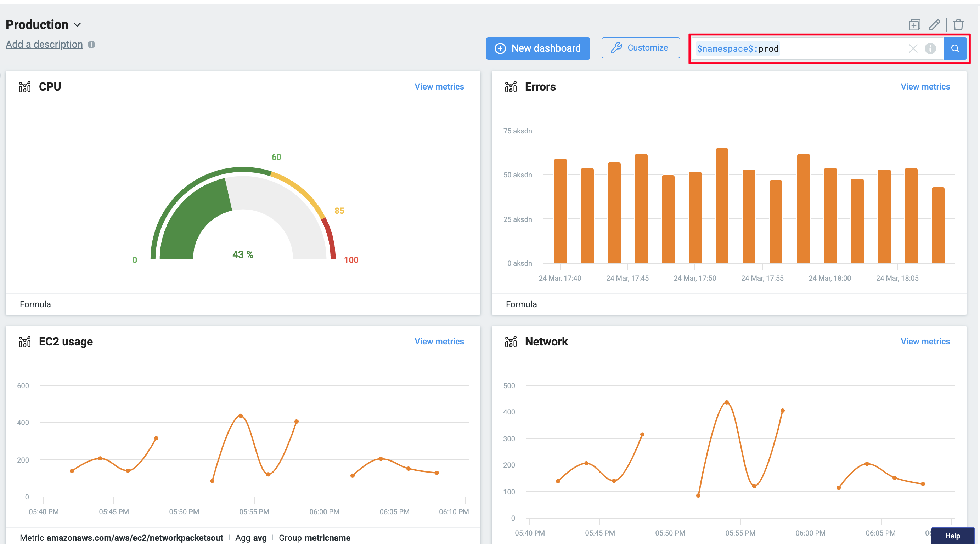
Task: Click the EC2 usage widget chart icon
Action: coord(25,342)
